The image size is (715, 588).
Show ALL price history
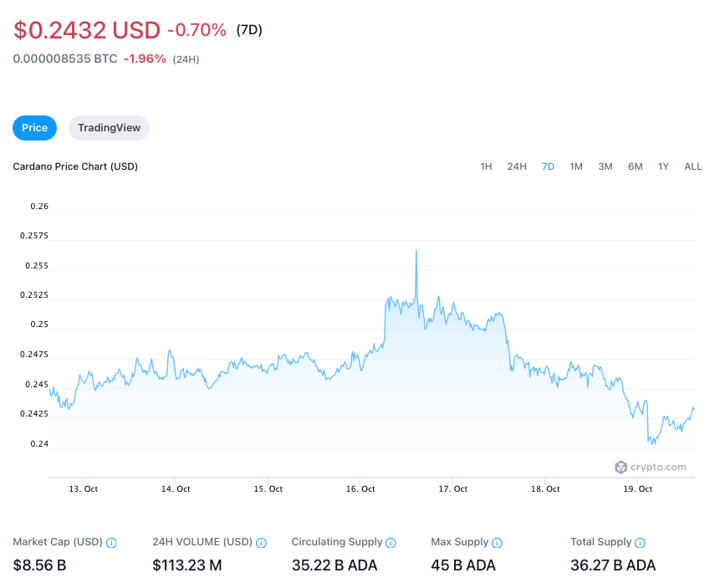coord(693,166)
